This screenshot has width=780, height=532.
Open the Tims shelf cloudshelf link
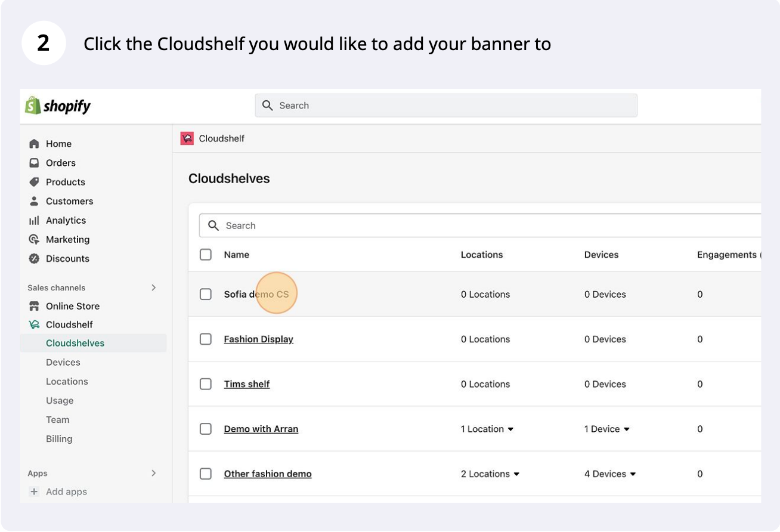coord(247,384)
